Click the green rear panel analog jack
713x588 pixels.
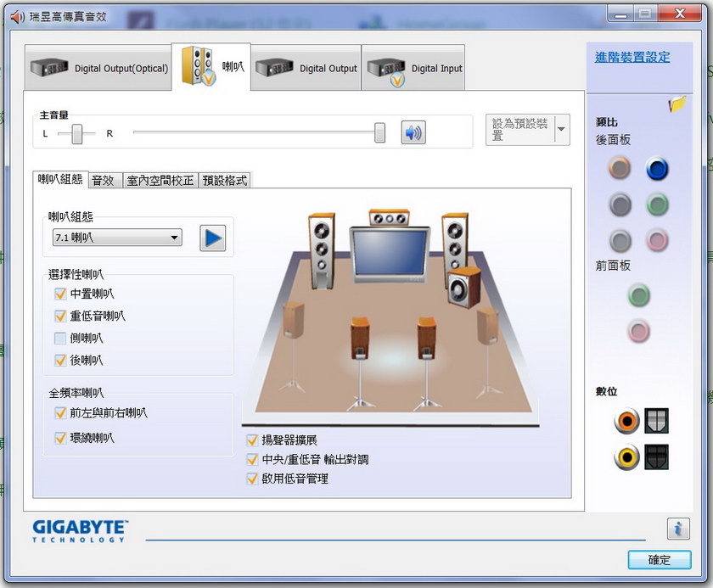(x=657, y=204)
